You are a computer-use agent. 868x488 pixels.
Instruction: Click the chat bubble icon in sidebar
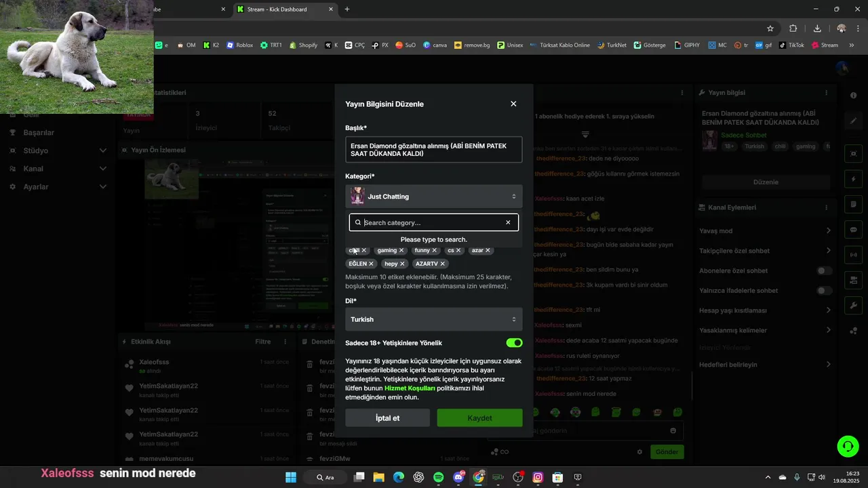click(853, 230)
